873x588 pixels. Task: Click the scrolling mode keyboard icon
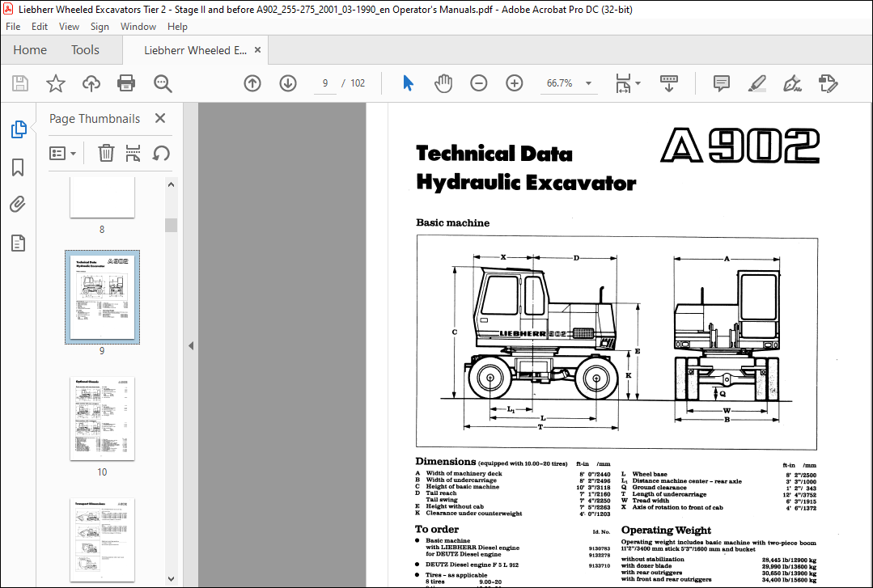click(668, 83)
